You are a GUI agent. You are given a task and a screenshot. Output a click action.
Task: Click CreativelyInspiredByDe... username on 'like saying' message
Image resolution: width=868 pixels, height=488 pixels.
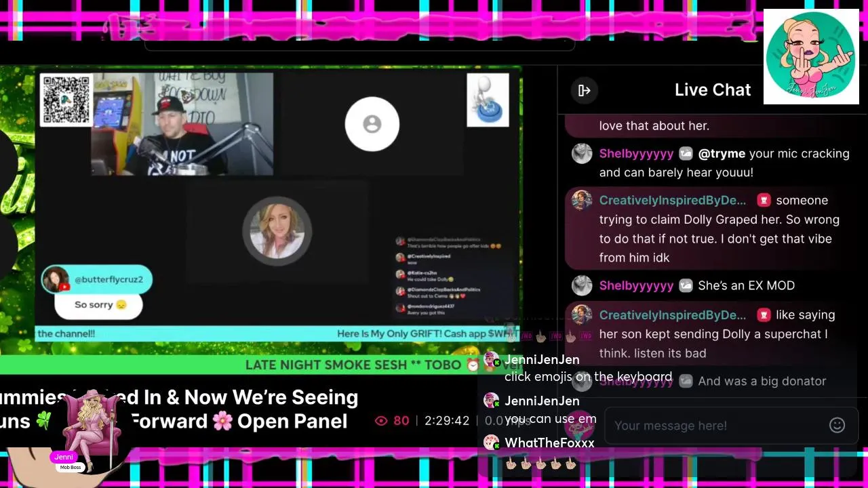673,315
